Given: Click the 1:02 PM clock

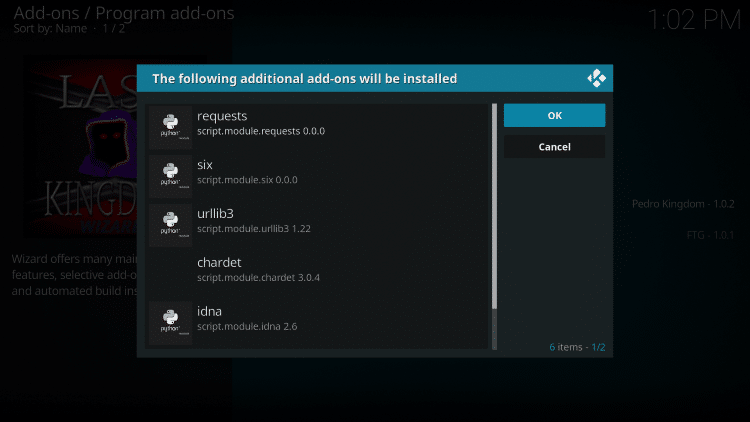Looking at the screenshot, I should [692, 19].
